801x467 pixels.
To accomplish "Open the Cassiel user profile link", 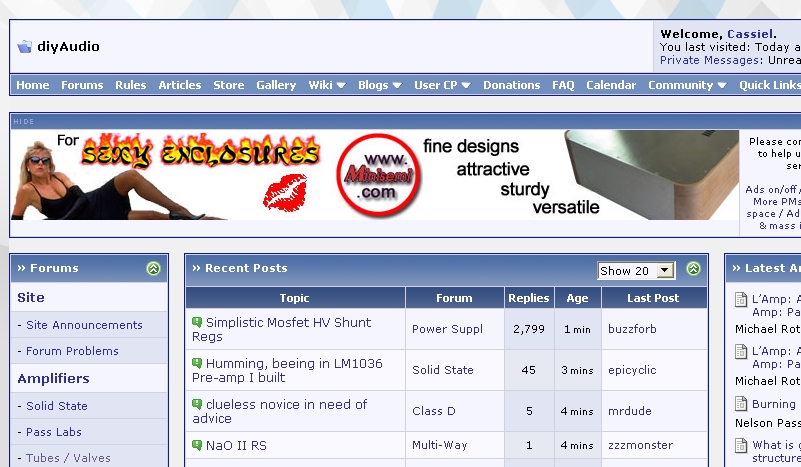I will pos(749,34).
